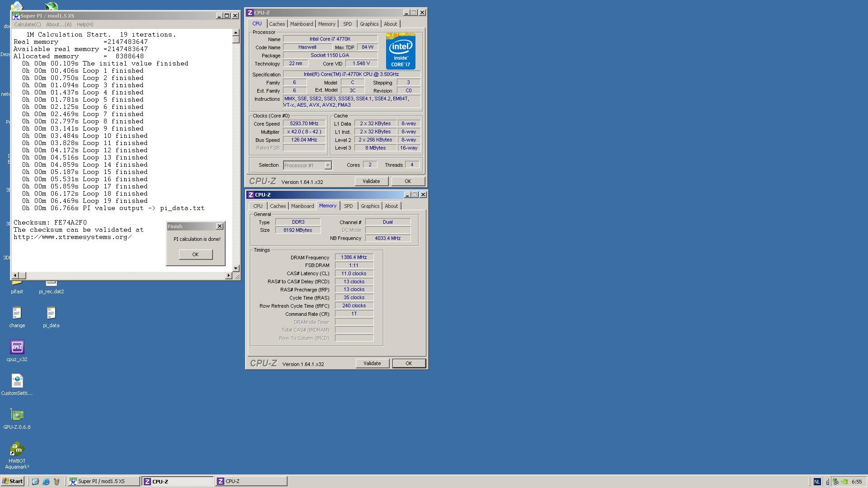Click Internet Explorer quick launch icon
868x488 pixels.
point(46,482)
